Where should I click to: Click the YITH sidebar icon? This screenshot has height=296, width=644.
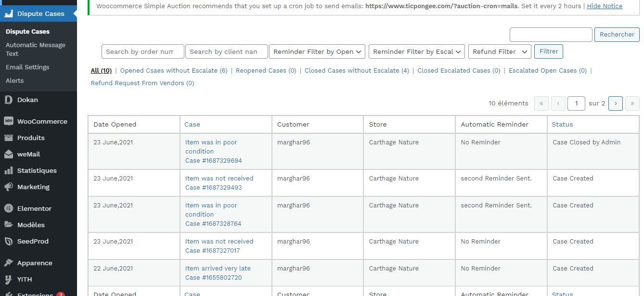8,279
